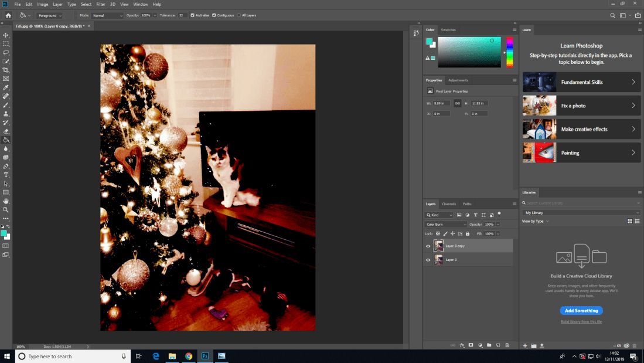This screenshot has height=363, width=644.
Task: Choose the Hand tool
Action: (x=6, y=201)
